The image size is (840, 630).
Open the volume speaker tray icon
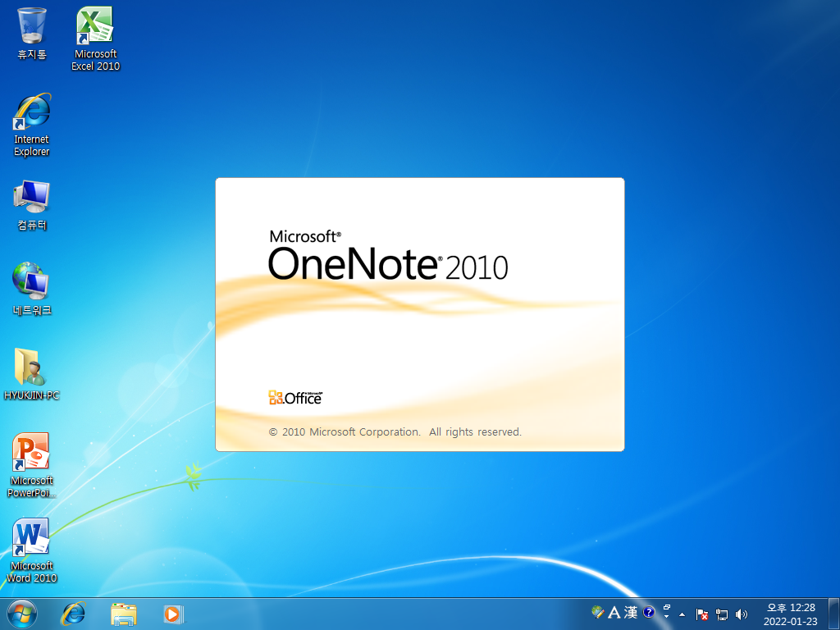742,614
